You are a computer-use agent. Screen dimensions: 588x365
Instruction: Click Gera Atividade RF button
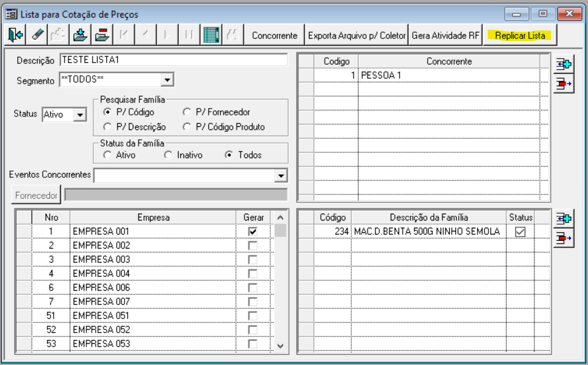[446, 35]
